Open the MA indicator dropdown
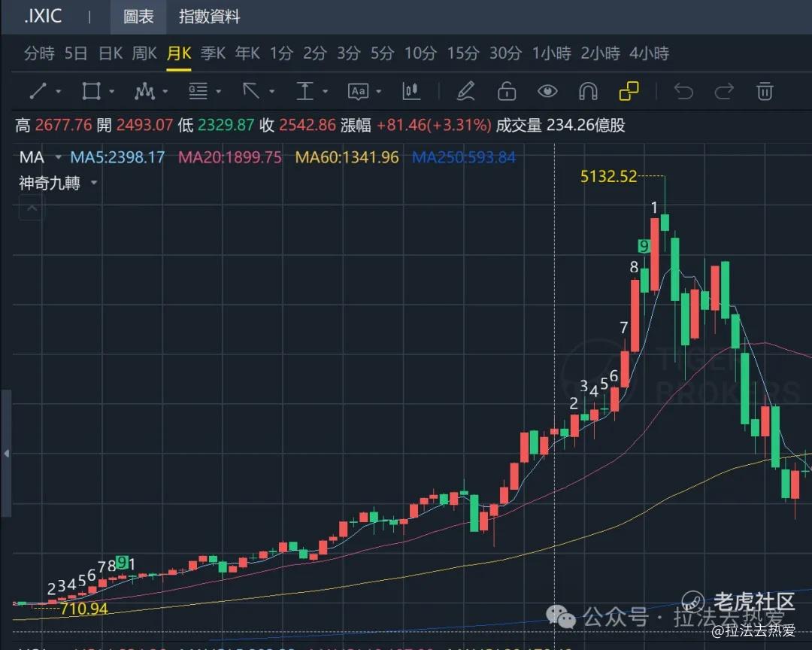This screenshot has height=650, width=812. [58, 157]
